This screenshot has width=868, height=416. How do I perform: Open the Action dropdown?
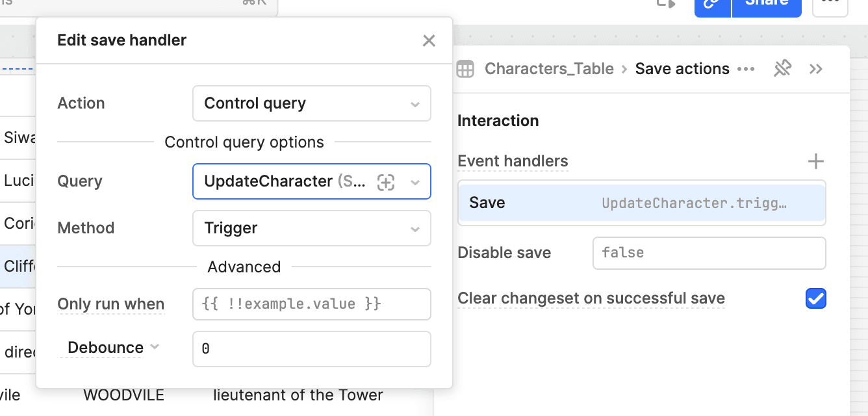(x=311, y=103)
